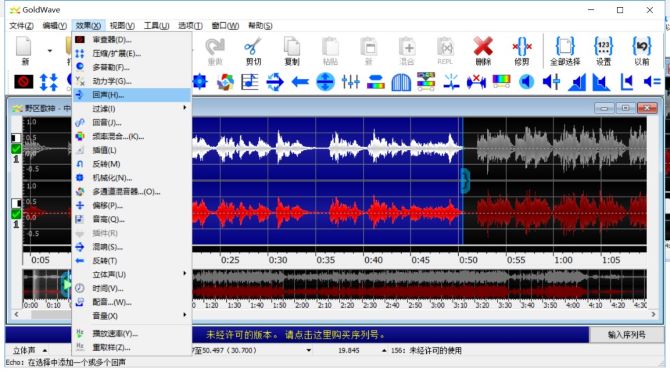Viewport: 670px width, 372px height.
Task: Click the Trim (修剪) icon
Action: coord(522,47)
